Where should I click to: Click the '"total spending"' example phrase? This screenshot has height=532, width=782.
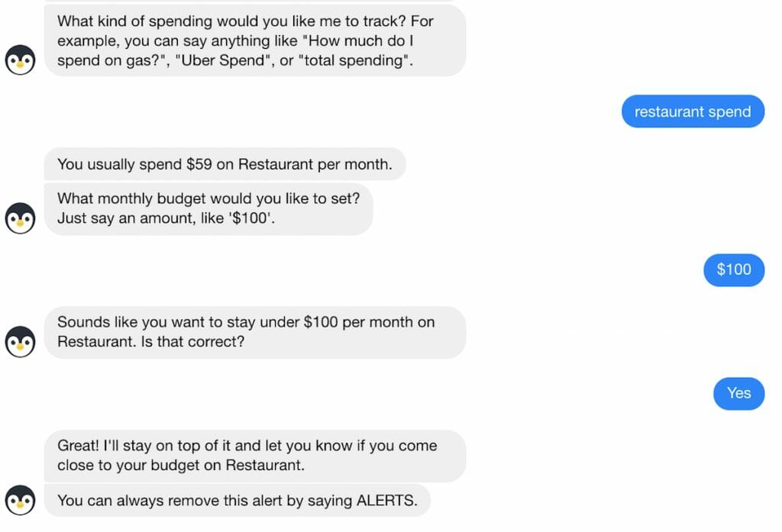click(354, 60)
